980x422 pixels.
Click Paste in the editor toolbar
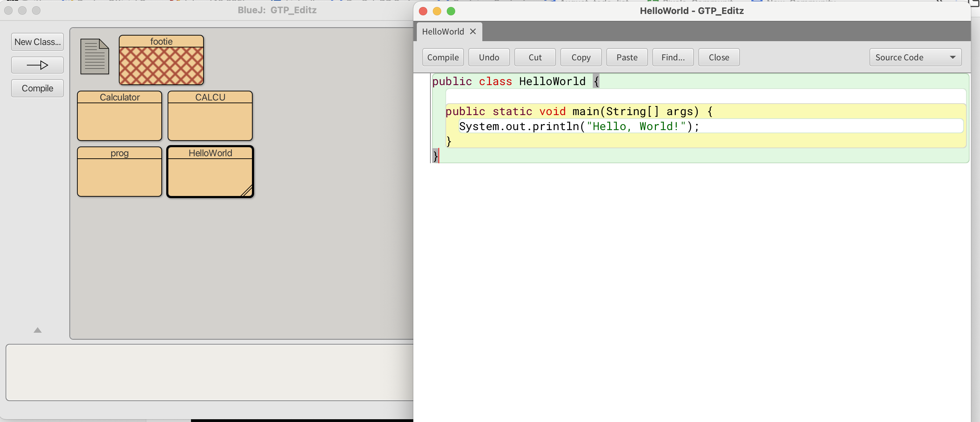tap(627, 58)
